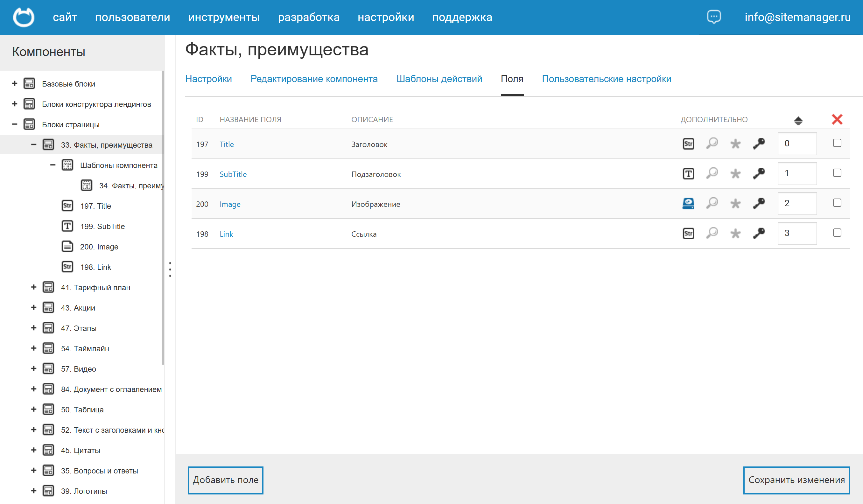The height and width of the screenshot is (504, 863).
Task: Expand the 54. Таймлайн node
Action: 33,348
